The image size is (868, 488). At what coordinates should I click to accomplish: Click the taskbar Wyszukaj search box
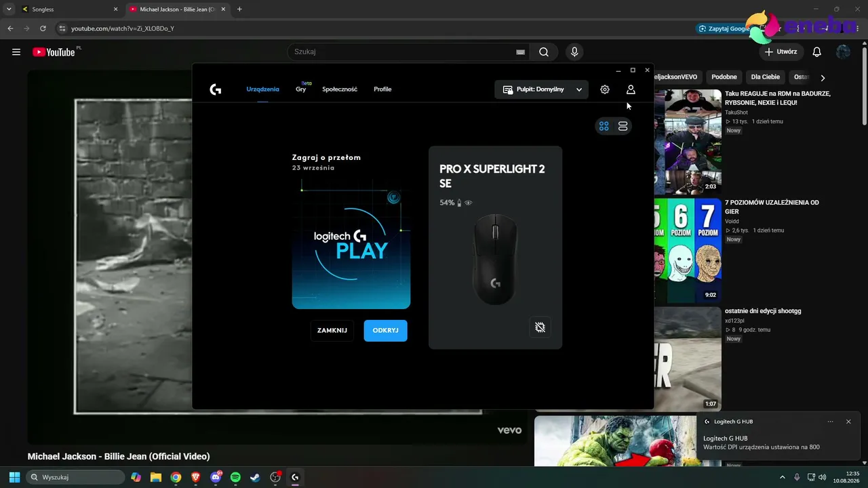76,477
